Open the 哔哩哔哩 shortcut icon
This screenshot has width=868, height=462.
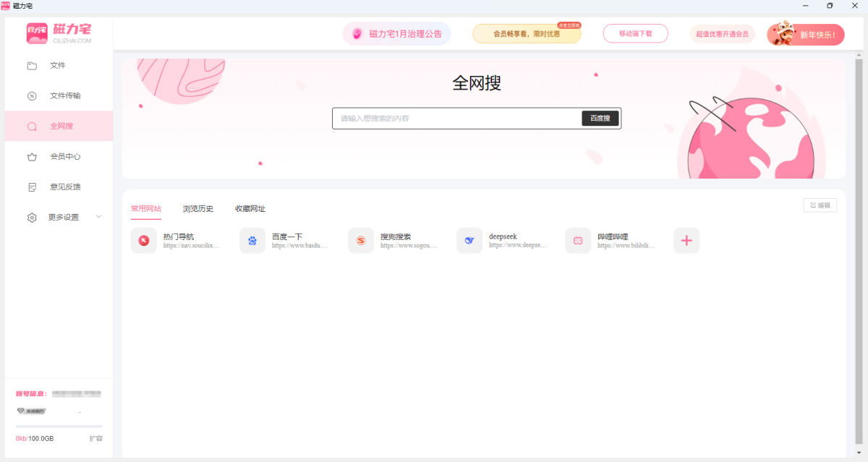click(578, 241)
